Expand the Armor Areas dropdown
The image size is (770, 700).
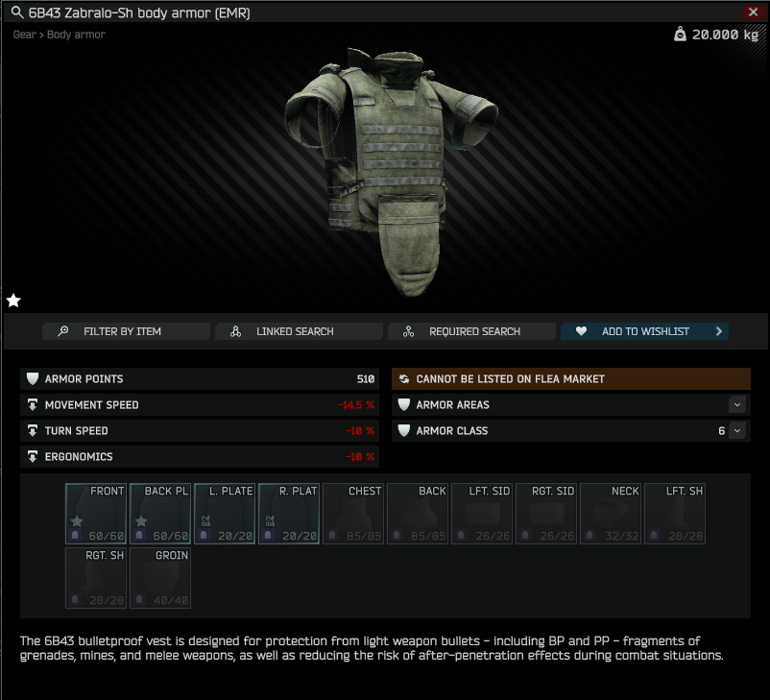(737, 405)
